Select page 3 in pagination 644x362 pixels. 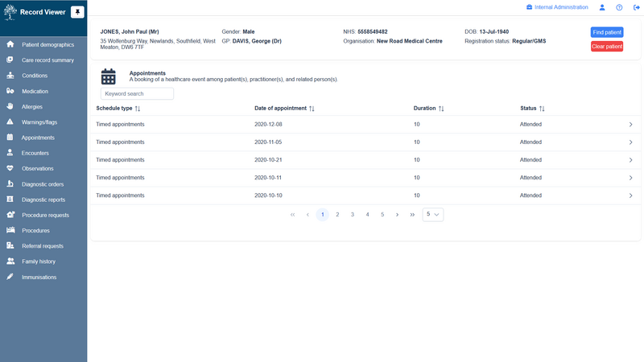[353, 215]
